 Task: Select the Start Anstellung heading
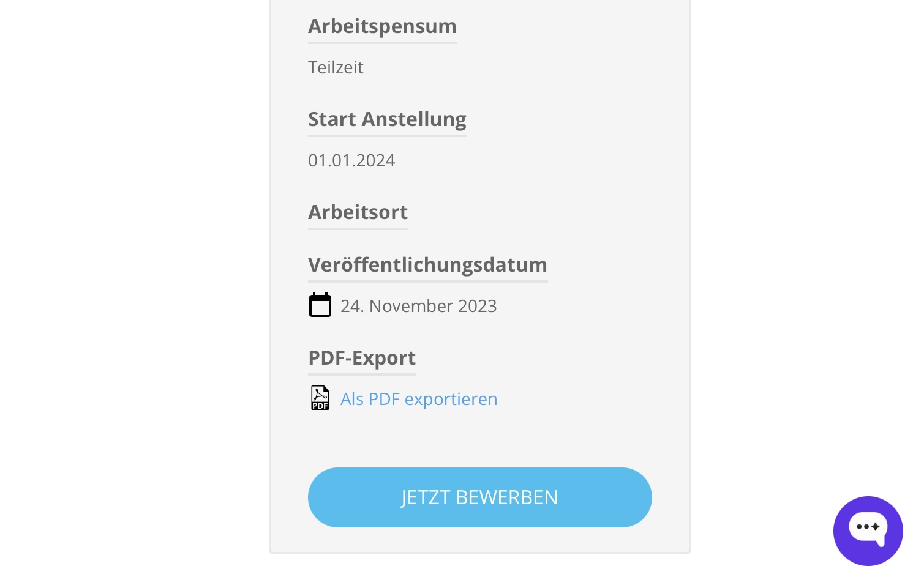(x=387, y=119)
